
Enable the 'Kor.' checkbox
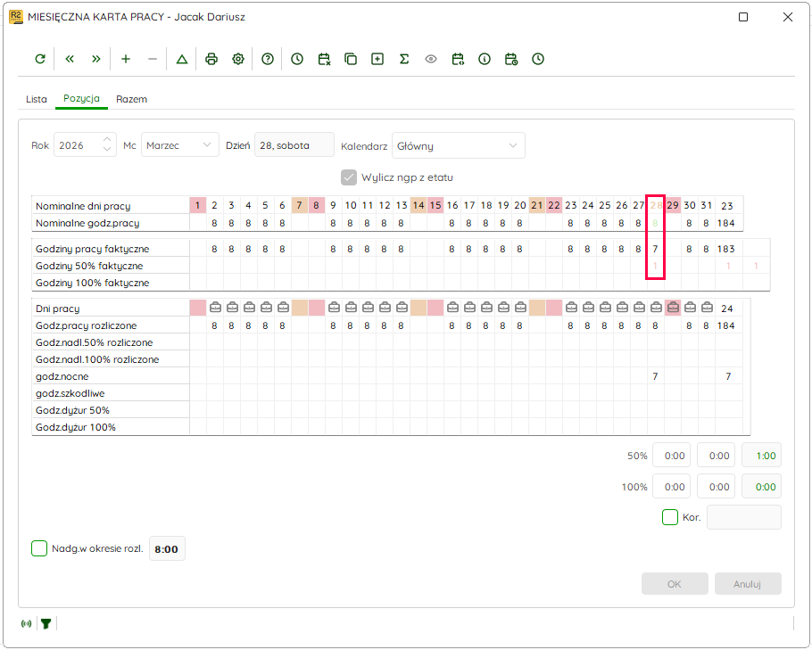tap(670, 517)
